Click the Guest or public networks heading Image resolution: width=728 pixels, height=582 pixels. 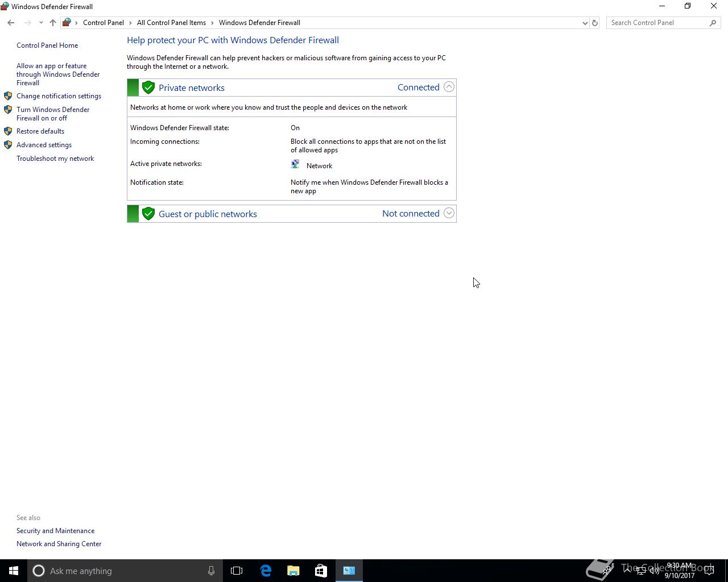click(208, 214)
